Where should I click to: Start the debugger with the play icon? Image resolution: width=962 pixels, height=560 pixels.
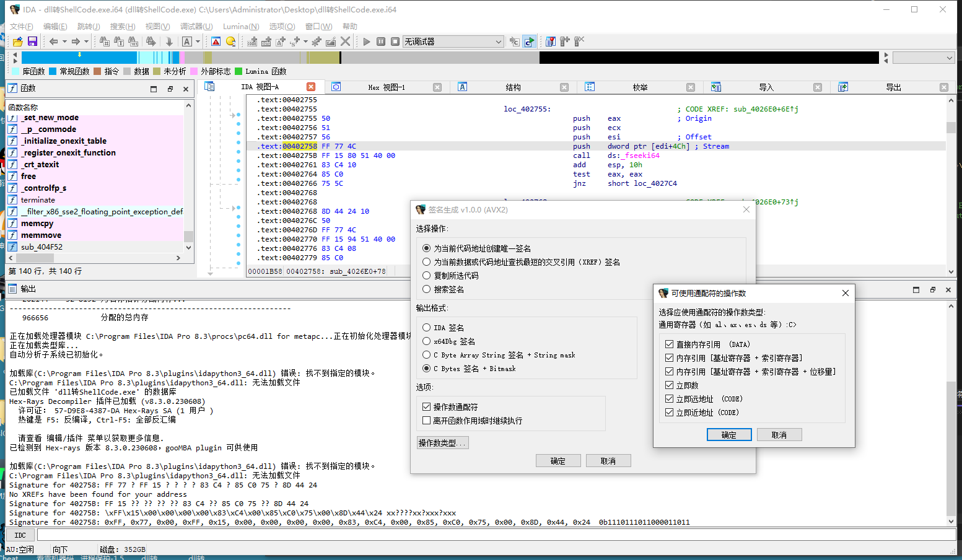pos(365,42)
